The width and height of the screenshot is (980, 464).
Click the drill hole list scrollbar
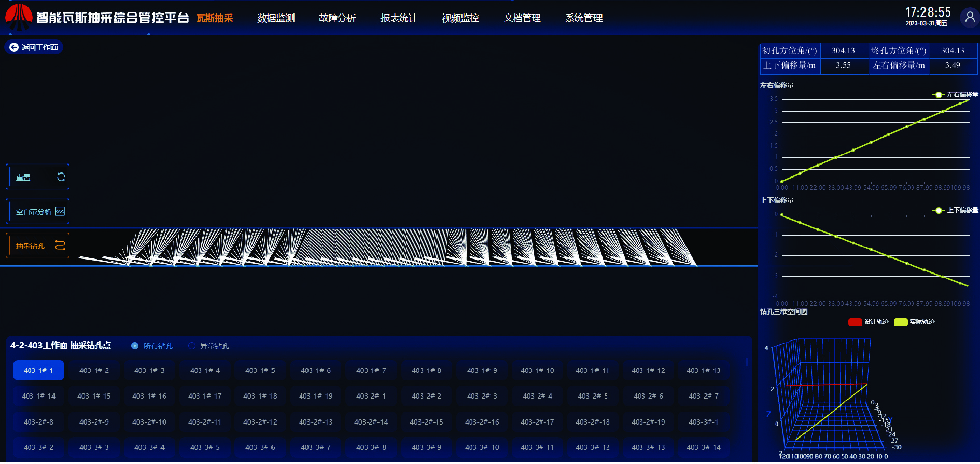pos(747,362)
